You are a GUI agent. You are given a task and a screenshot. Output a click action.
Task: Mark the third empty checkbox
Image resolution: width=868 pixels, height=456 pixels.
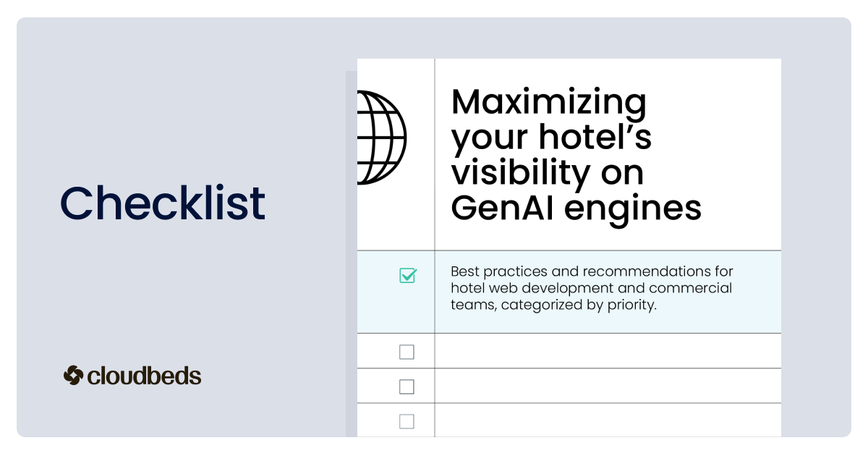pyautogui.click(x=407, y=421)
